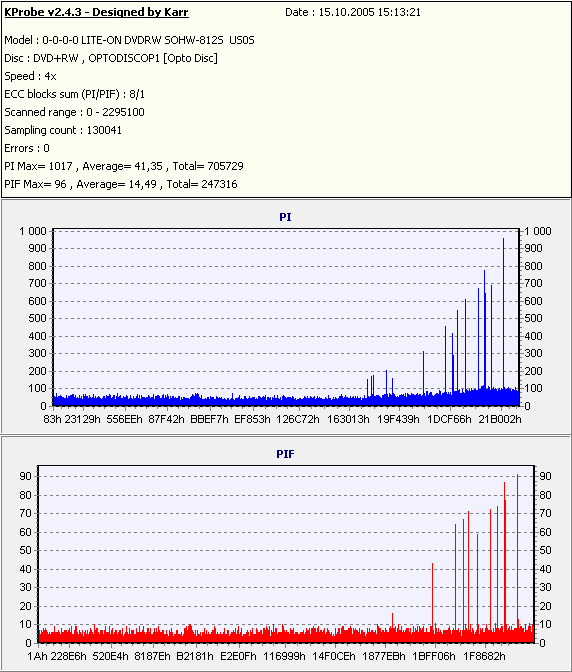
Task: Click the PIF chart title
Action: [x=285, y=454]
